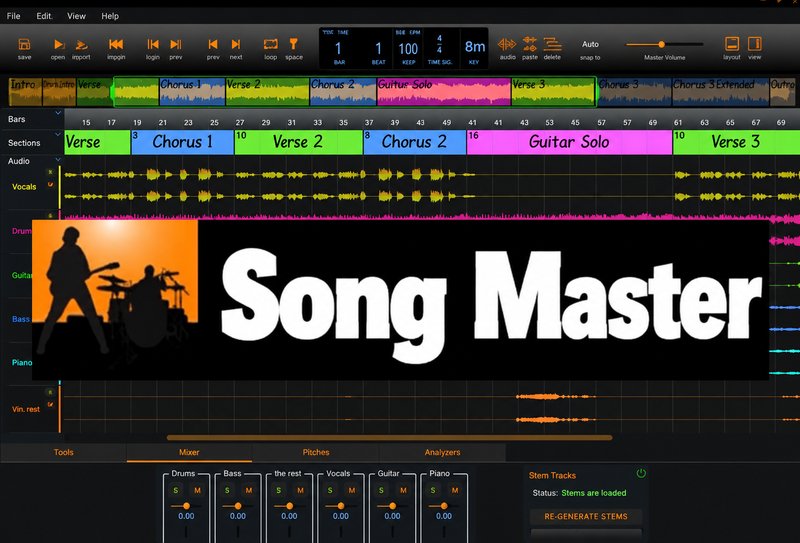The width and height of the screenshot is (800, 543).
Task: Solo the Vocals mixer channel
Action: (330, 490)
